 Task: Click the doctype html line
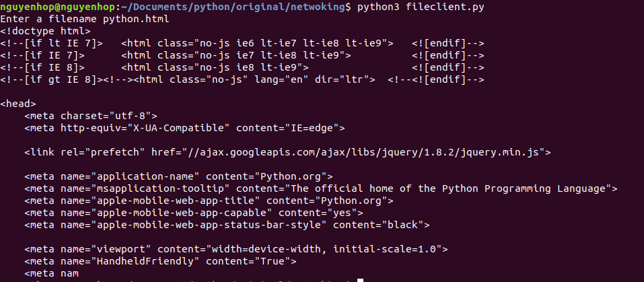pyautogui.click(x=45, y=31)
